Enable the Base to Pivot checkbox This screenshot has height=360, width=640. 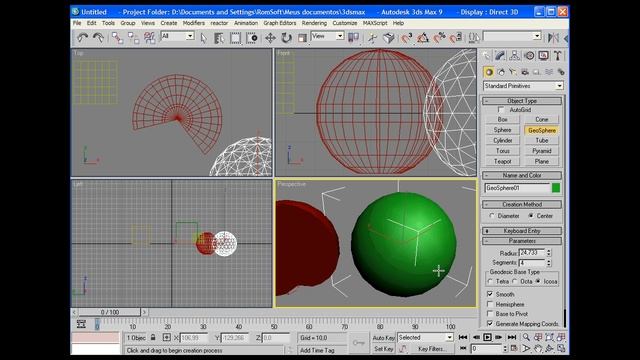pyautogui.click(x=490, y=313)
